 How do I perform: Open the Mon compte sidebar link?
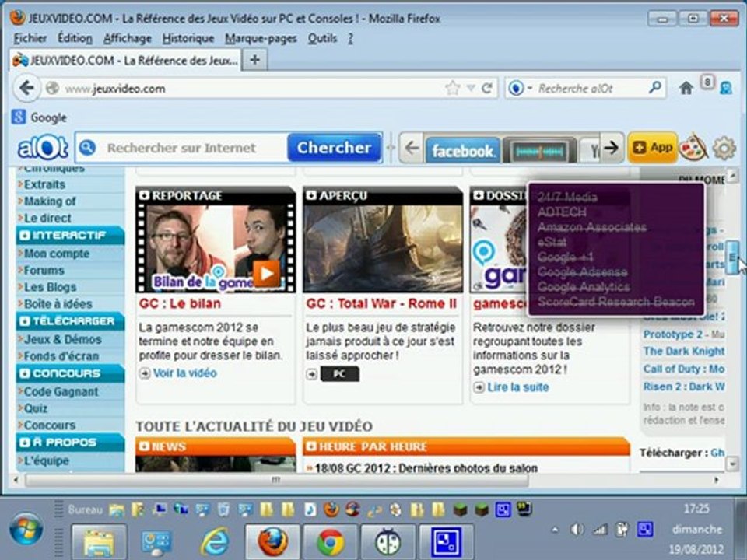coord(56,254)
